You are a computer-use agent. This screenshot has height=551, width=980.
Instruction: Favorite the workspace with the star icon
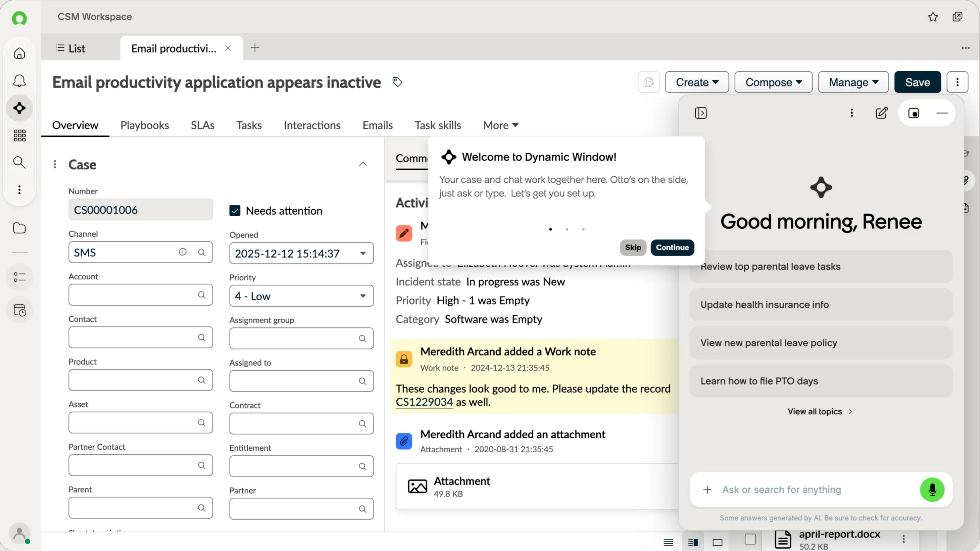933,17
